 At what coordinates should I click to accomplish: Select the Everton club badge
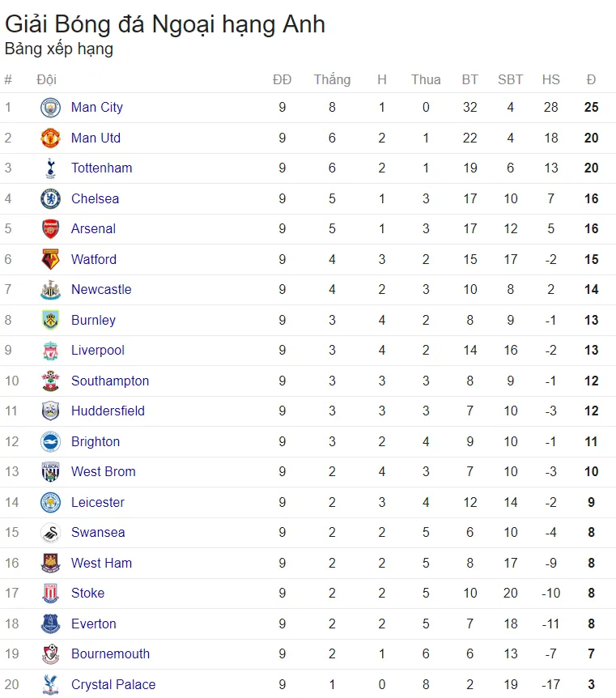(50, 624)
